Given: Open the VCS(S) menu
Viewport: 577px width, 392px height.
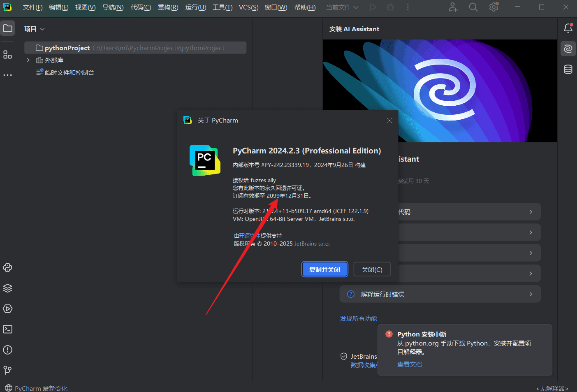Looking at the screenshot, I should (249, 7).
